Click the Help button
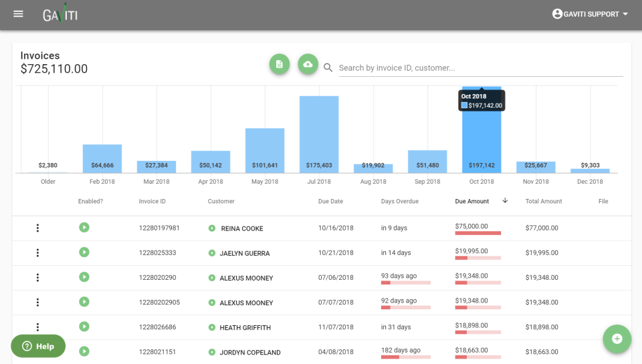This screenshot has height=364, width=642. click(x=38, y=346)
